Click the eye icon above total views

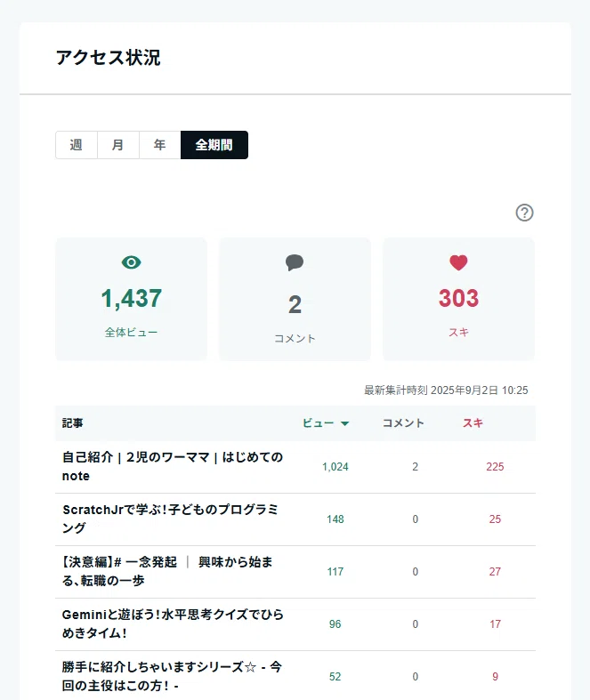pos(132,262)
